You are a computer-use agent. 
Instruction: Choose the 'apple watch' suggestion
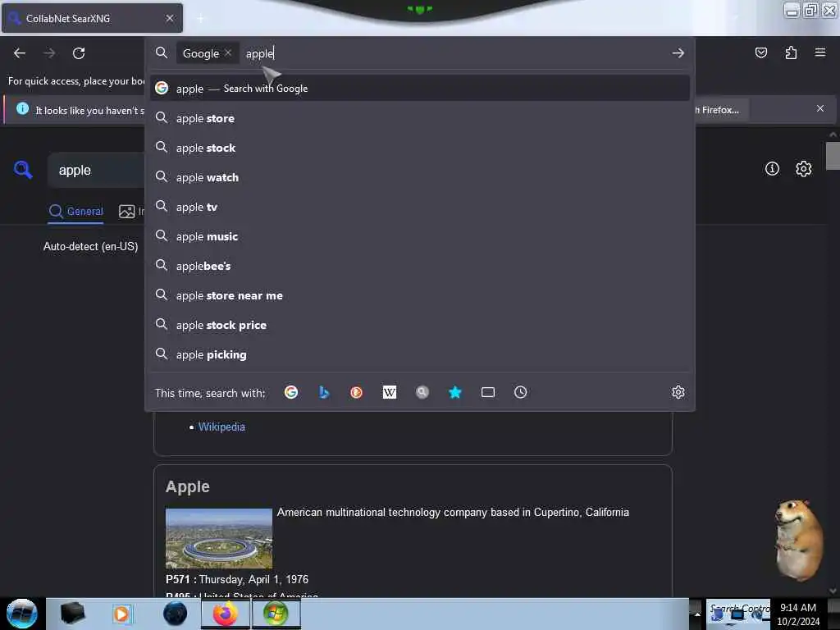tap(419, 177)
